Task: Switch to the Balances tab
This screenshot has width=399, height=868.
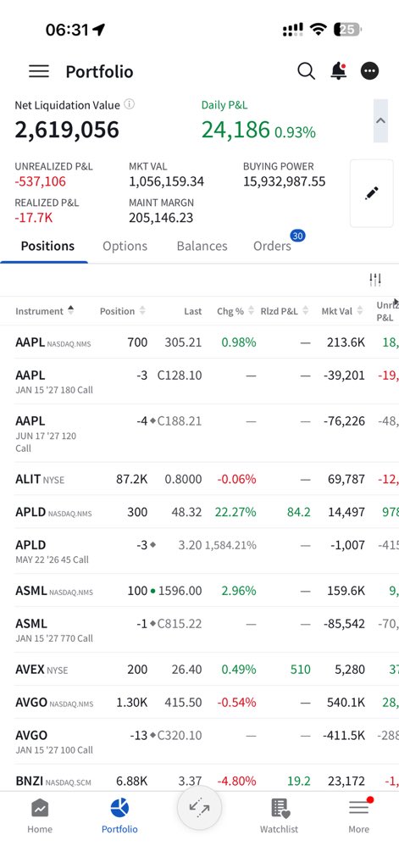Action: coord(202,246)
